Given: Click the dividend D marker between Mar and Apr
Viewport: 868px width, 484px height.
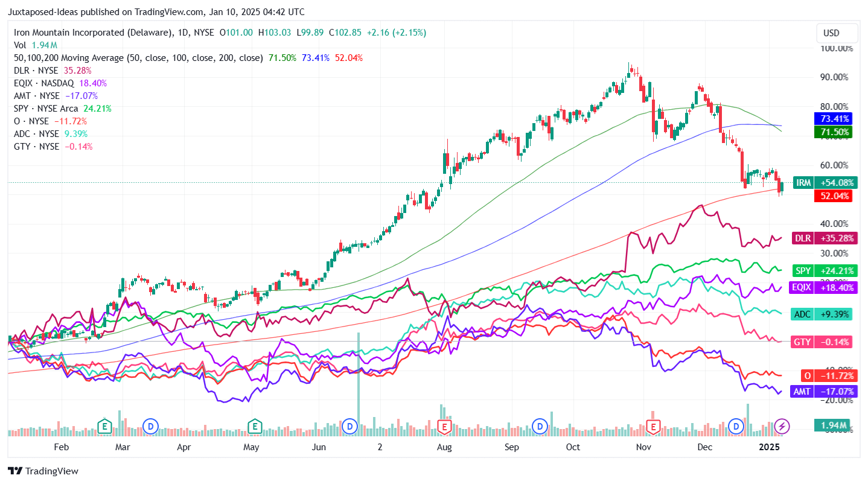Looking at the screenshot, I should tap(150, 426).
